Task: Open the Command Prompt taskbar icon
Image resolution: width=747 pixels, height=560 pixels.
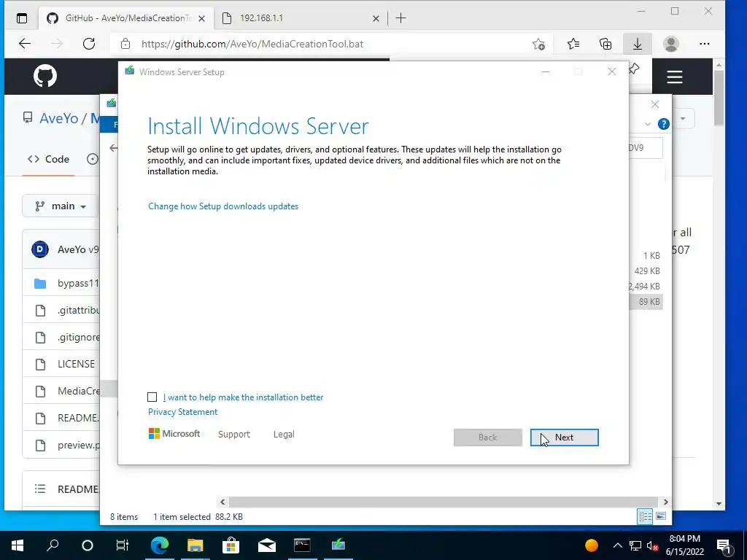Action: point(302,545)
